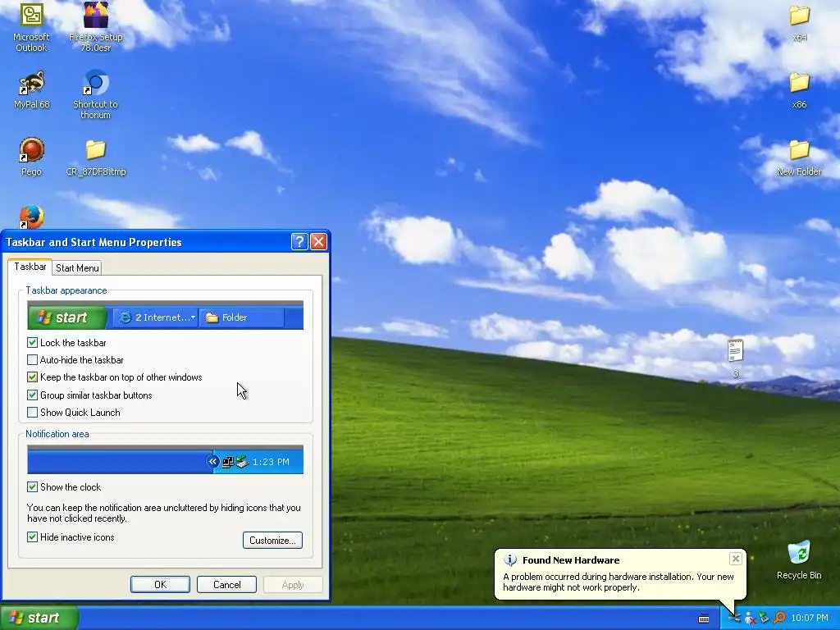Screen dimensions: 840x630
Task: Select the x64 folder on desktop
Action: [x=799, y=23]
